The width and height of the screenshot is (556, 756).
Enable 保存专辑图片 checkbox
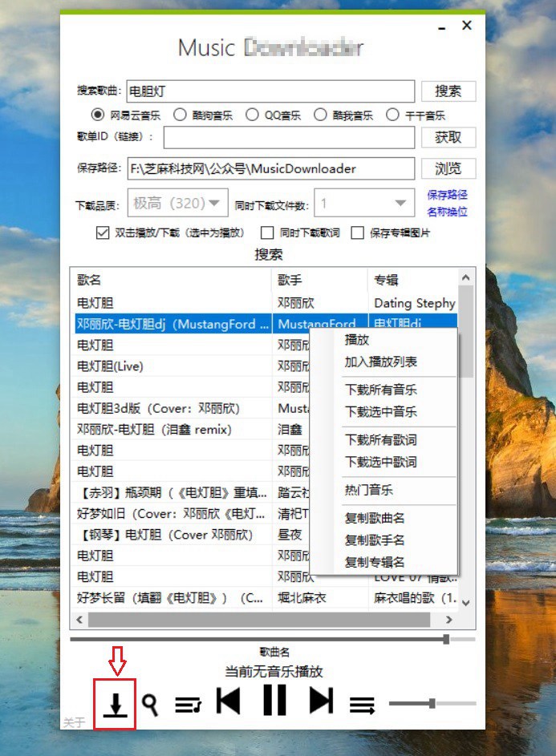coord(358,232)
